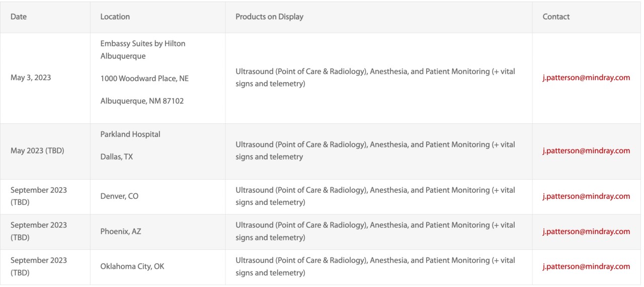Click the Parkland Hospital location name
The height and width of the screenshot is (287, 644).
pyautogui.click(x=130, y=134)
